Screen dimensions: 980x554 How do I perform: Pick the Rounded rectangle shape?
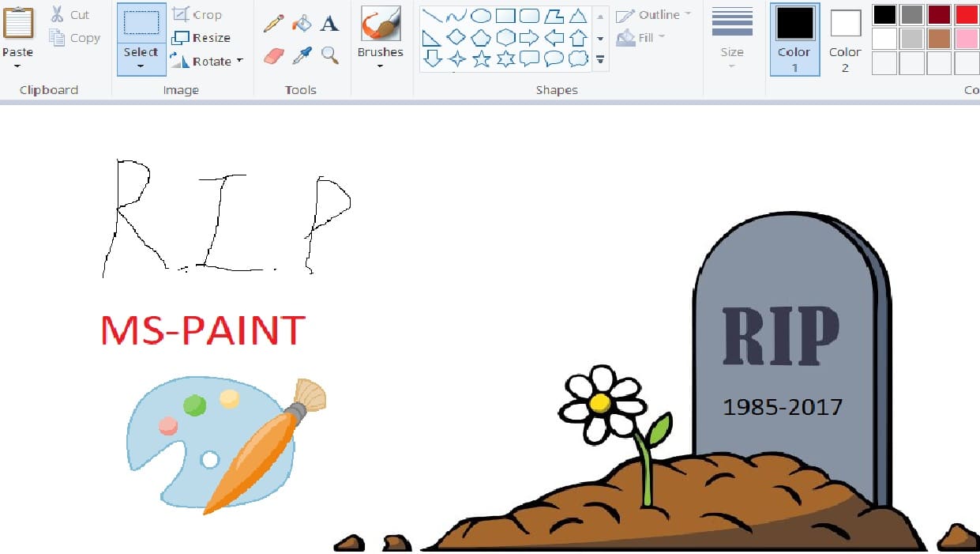click(529, 15)
